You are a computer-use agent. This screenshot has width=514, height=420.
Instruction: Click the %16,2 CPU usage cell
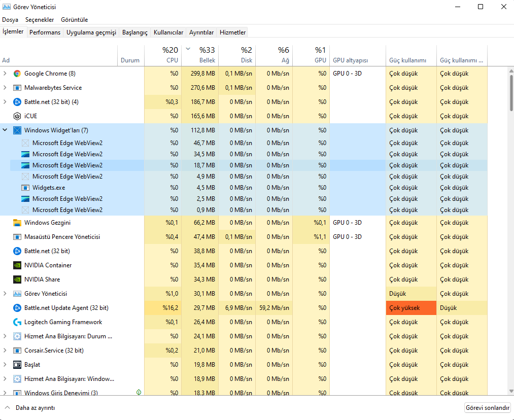point(163,308)
